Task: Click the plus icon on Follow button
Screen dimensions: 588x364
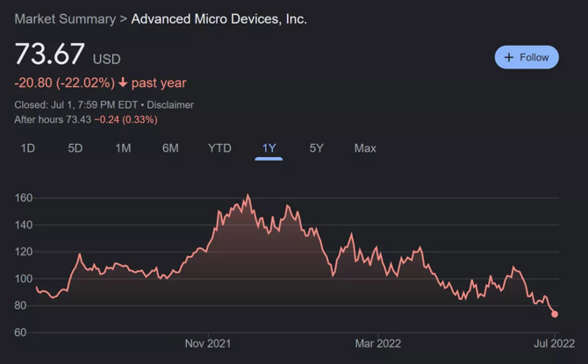Action: [x=508, y=58]
